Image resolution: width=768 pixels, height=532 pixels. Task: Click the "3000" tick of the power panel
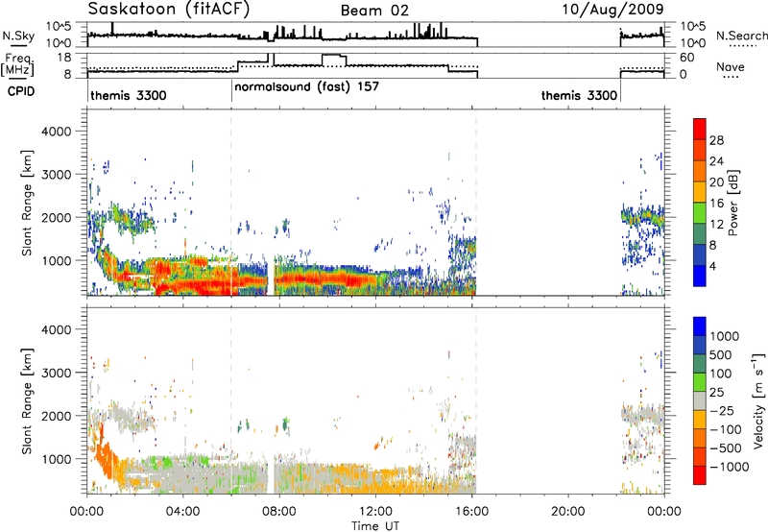pos(56,175)
